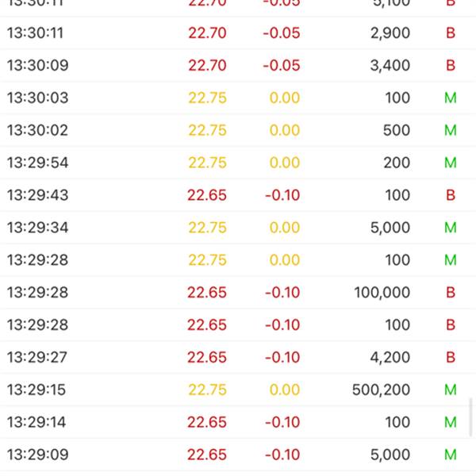
Task: Click the M marker on the 13:30:03 row
Action: 451,98
